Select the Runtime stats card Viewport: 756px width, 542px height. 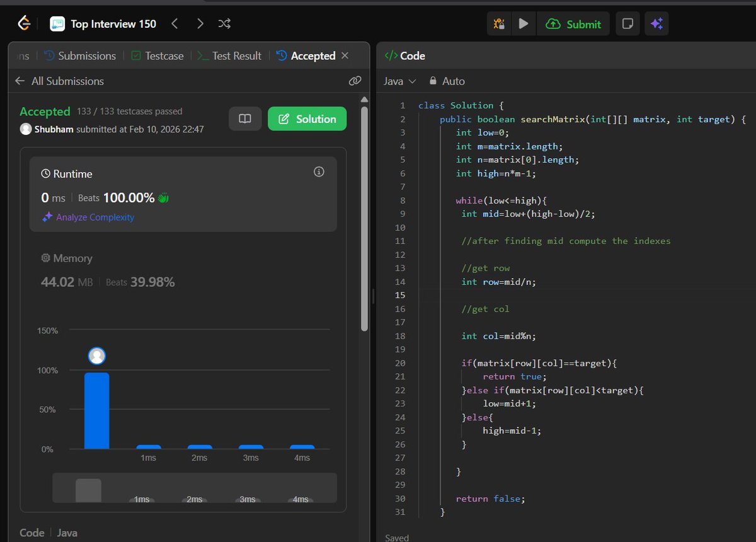183,194
